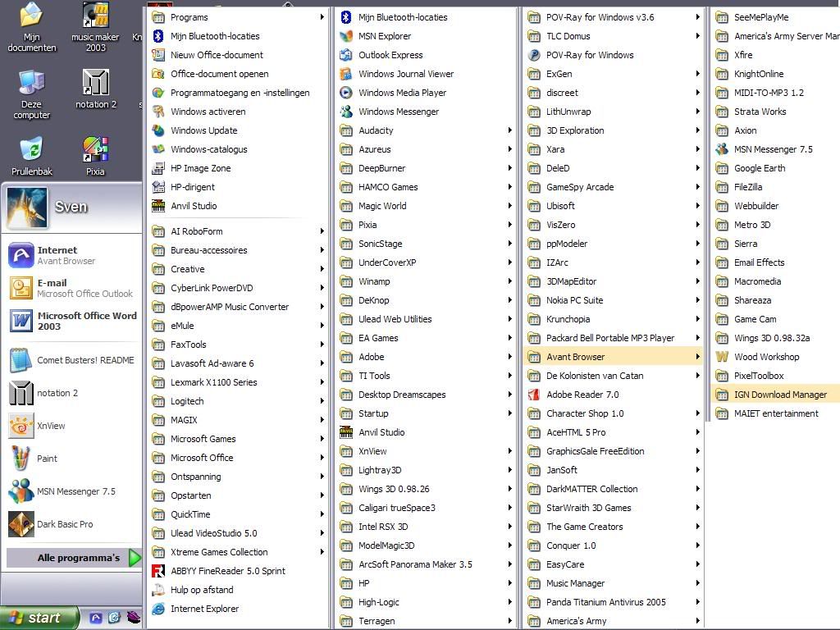Open Office-document openen
840x630 pixels.
coord(239,74)
